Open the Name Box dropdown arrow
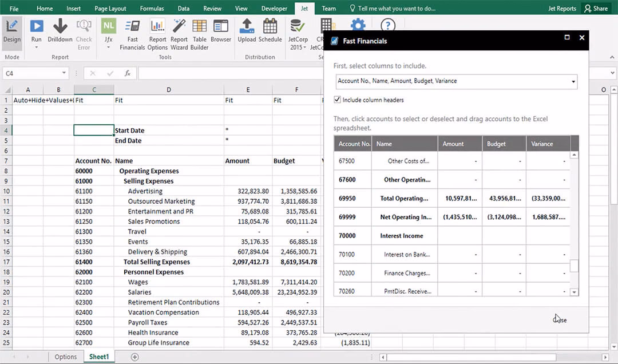 [64, 73]
